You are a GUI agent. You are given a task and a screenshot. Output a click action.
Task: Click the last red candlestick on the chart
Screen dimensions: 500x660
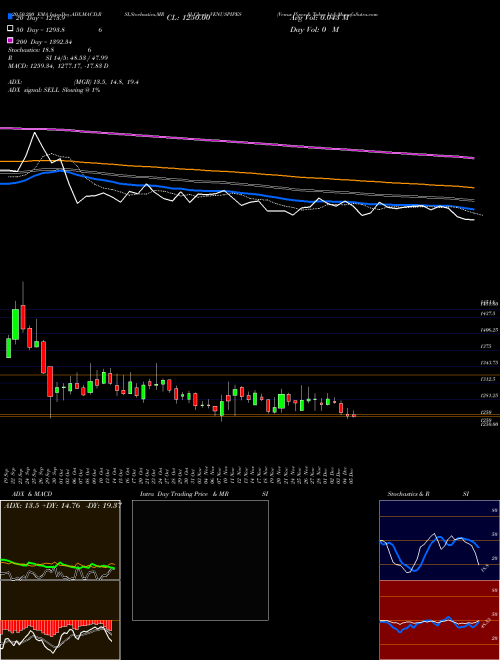[354, 415]
